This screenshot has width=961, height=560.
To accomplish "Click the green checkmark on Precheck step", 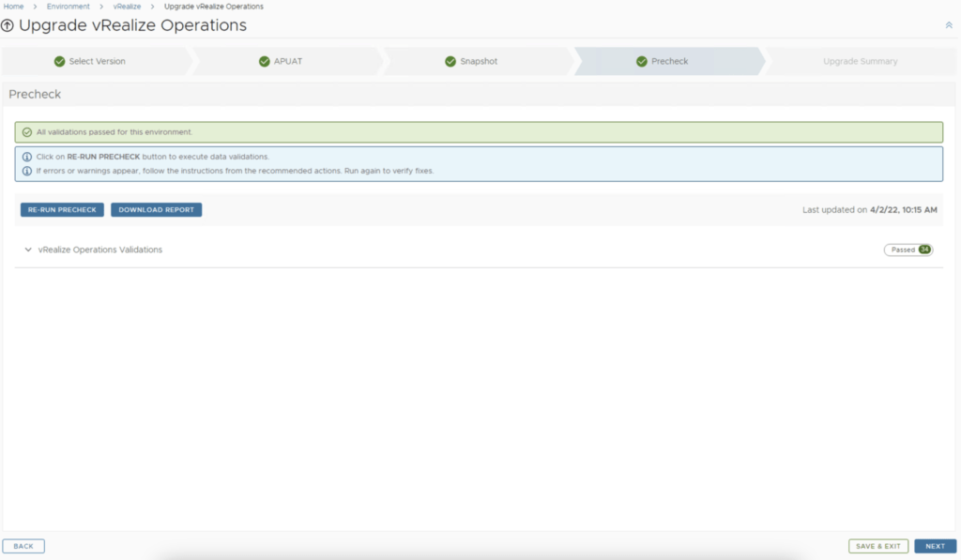I will [642, 62].
